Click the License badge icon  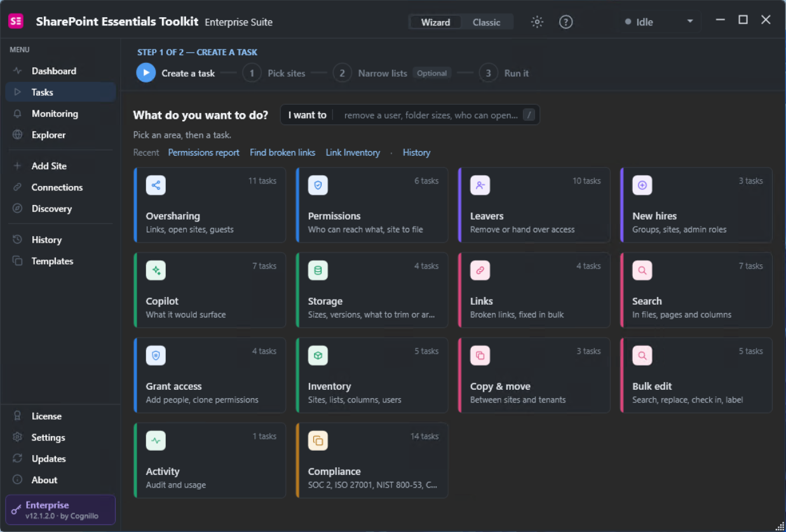[x=18, y=416]
